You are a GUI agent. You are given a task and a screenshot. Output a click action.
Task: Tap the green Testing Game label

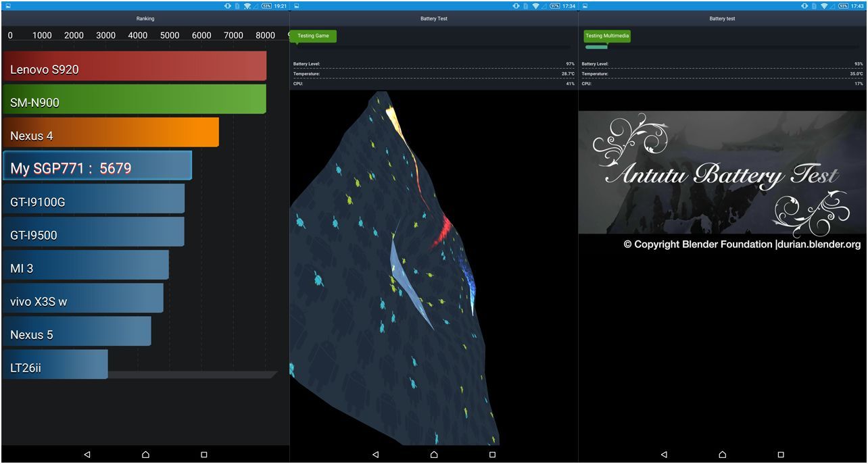click(313, 36)
